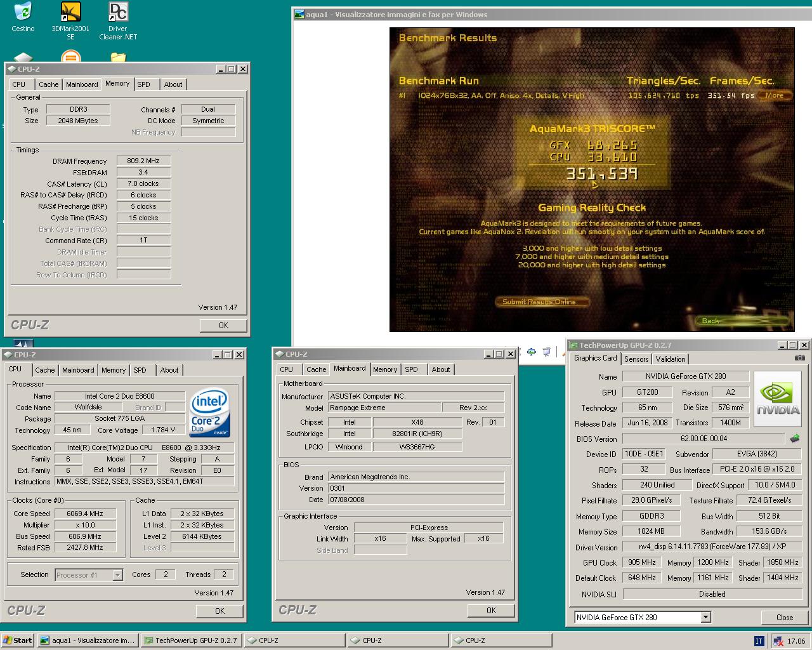Screen dimensions: 812x650
Task: Switch to the aqua1 viewer taskbar button
Action: pyautogui.click(x=87, y=640)
